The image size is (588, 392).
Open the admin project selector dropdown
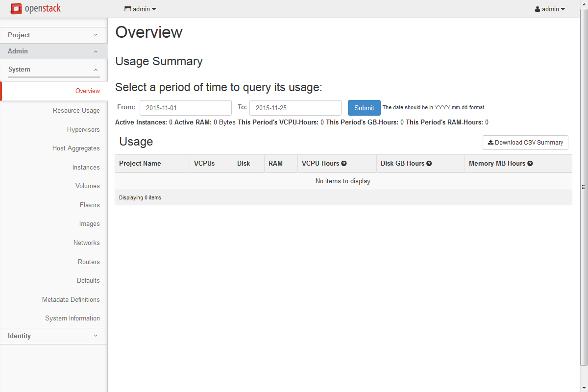click(140, 9)
